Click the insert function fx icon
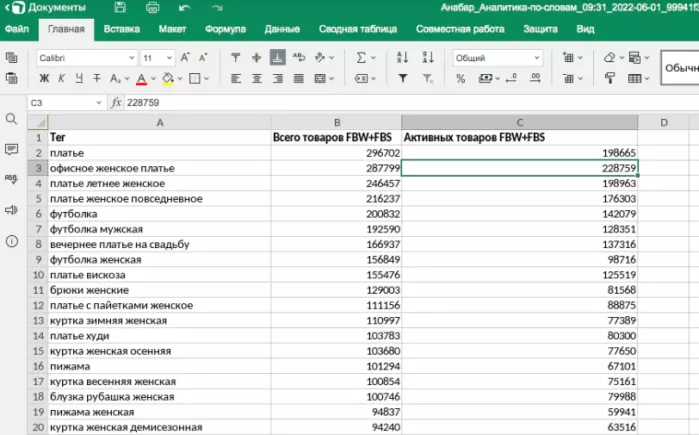This screenshot has width=699, height=435. tap(116, 102)
